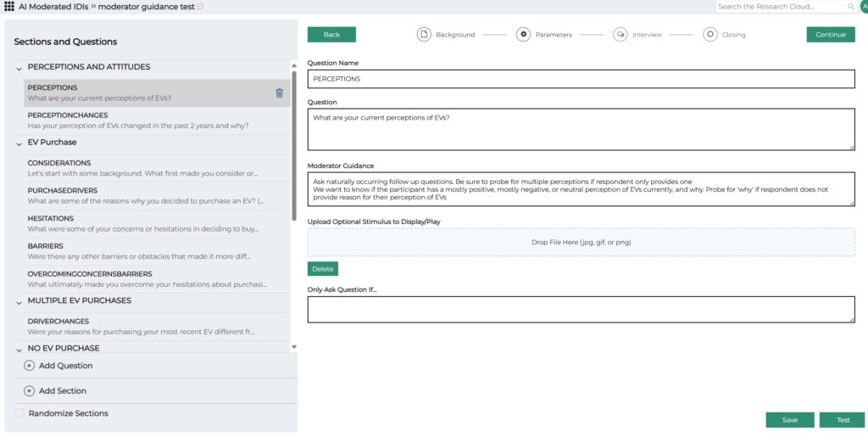Screen dimensions: 868x437
Task: Click the Back button
Action: coord(331,34)
